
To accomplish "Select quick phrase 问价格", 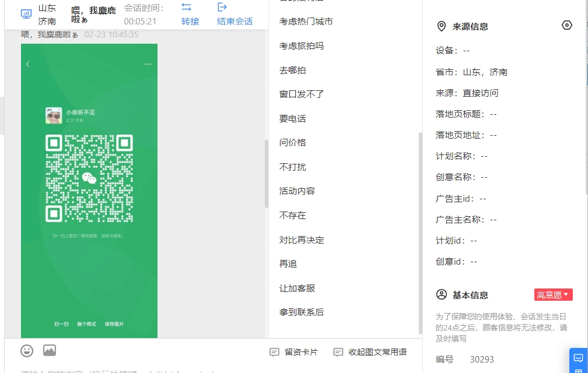I will coord(292,142).
